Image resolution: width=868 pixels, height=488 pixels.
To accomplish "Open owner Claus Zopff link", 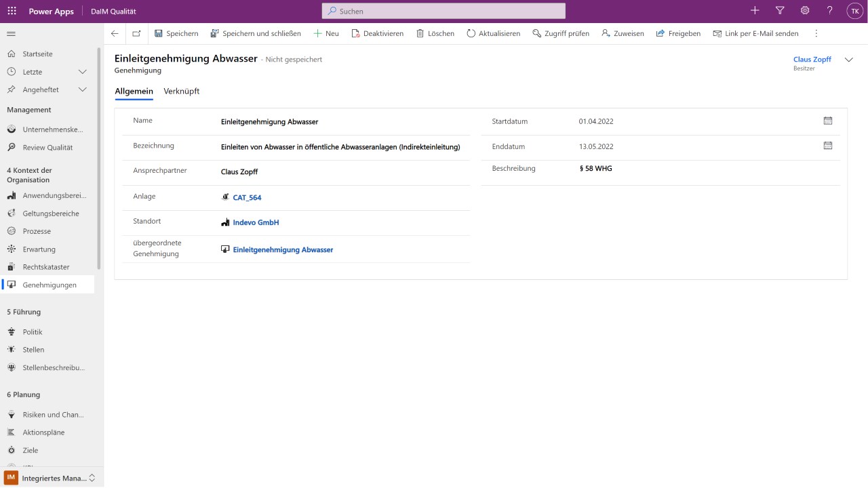I will point(812,60).
